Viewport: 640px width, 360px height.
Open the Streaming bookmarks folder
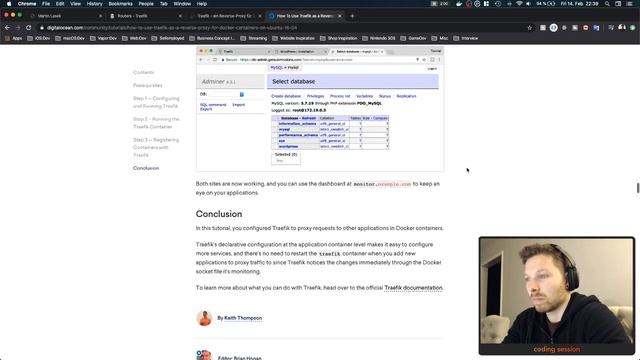pyautogui.click(x=253, y=38)
